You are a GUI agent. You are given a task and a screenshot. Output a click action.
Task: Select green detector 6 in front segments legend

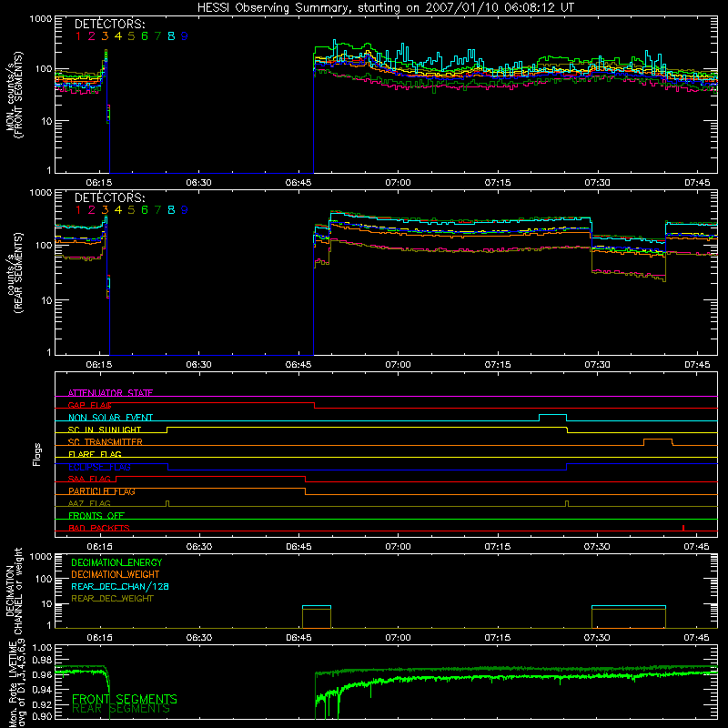[x=145, y=35]
